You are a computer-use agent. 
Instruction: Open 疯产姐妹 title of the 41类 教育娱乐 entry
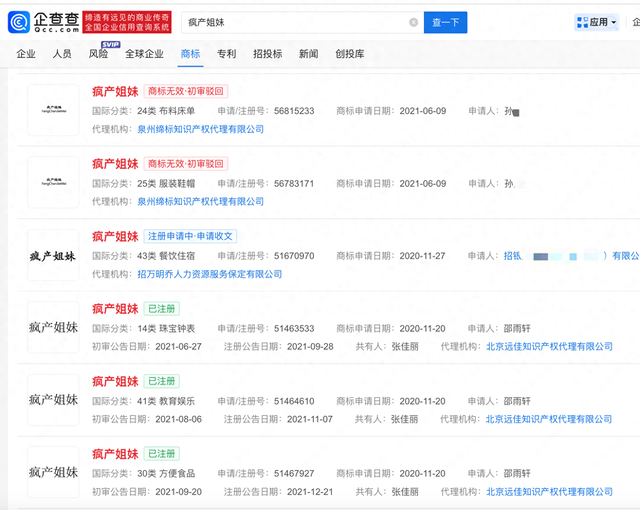coord(115,381)
